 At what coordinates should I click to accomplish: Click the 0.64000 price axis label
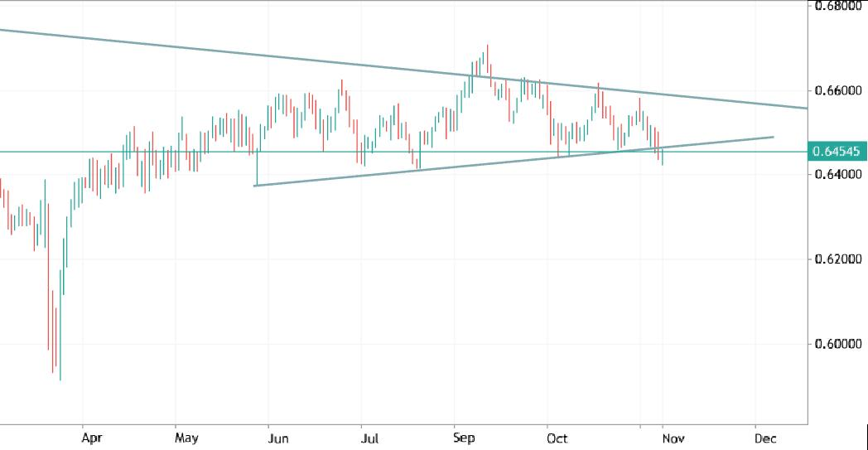837,174
